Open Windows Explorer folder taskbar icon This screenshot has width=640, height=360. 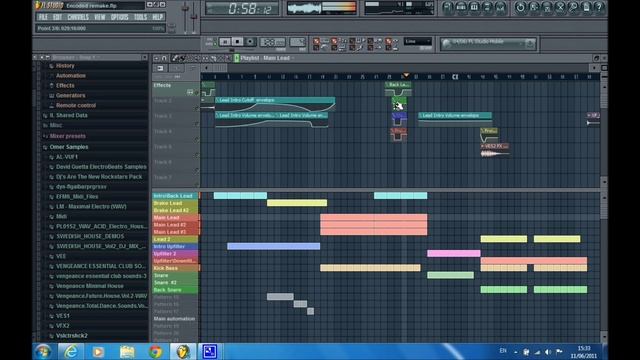pos(127,351)
